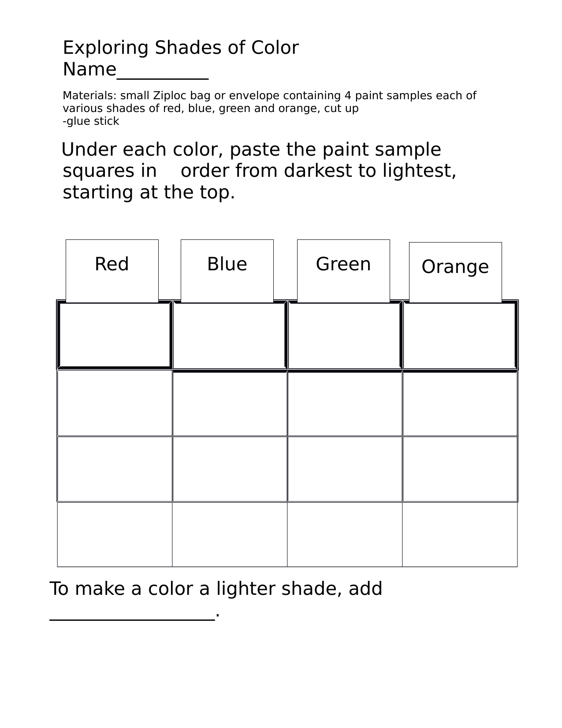Select the first cell under Red
The width and height of the screenshot is (562, 728).
(x=115, y=335)
